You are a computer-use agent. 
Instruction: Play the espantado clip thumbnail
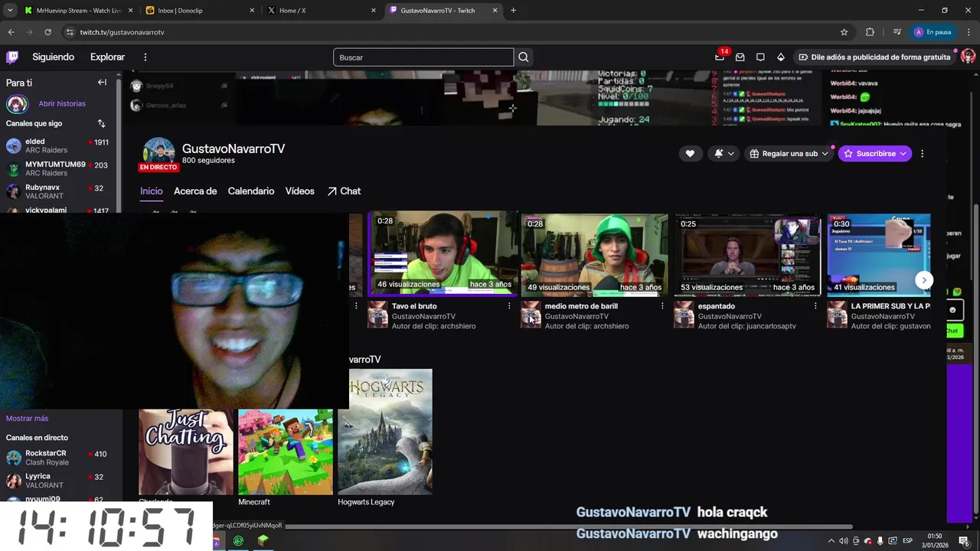pyautogui.click(x=747, y=255)
